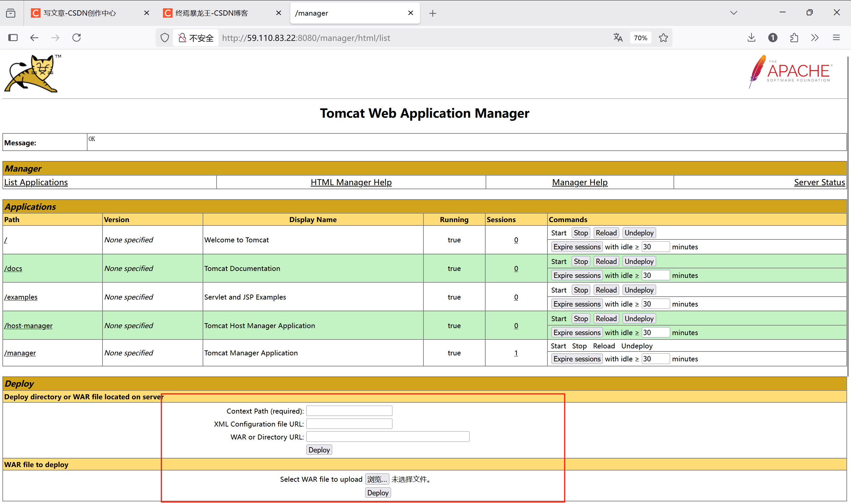Click the forward arrow button

(55, 37)
